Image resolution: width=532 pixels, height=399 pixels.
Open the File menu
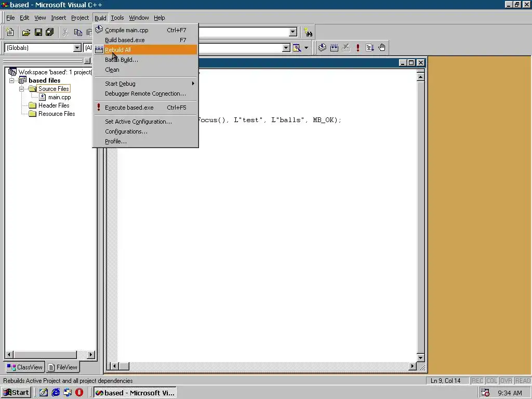pos(10,18)
